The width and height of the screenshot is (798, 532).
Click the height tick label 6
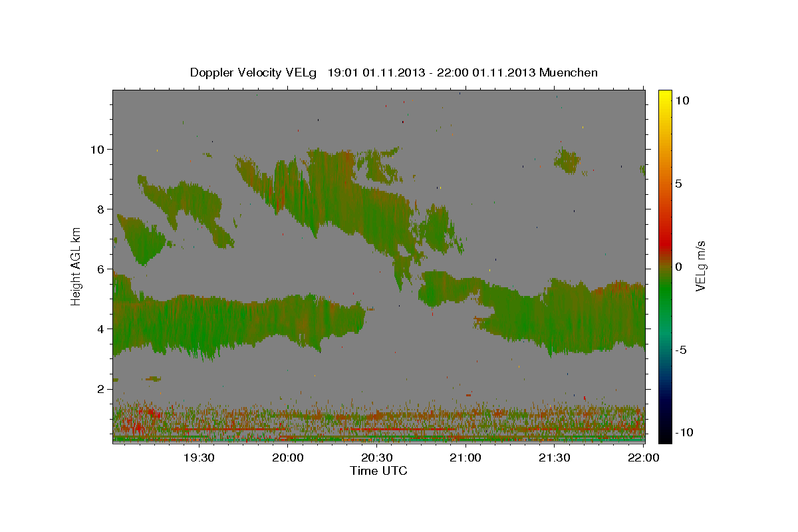point(100,269)
